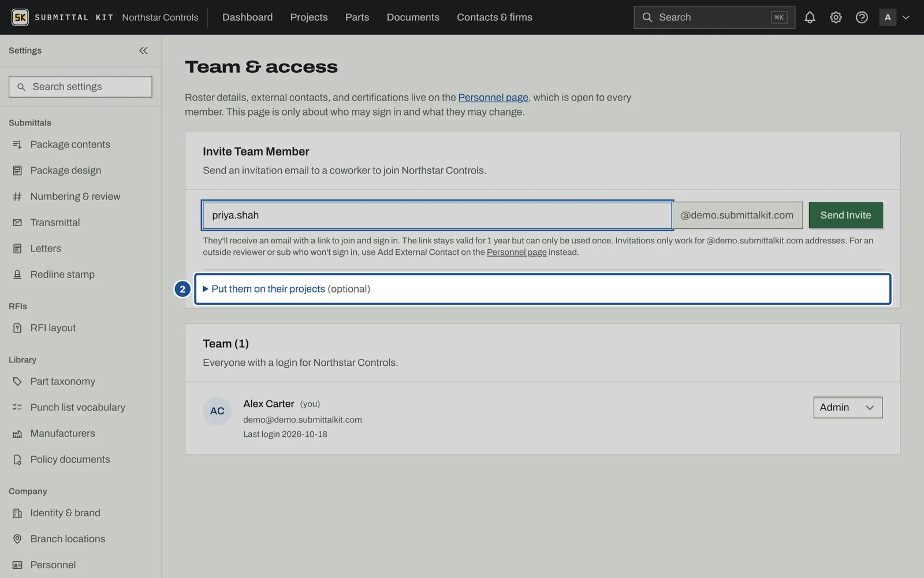Click the Submittal Kit logo icon
The height and width of the screenshot is (578, 924).
(x=20, y=17)
